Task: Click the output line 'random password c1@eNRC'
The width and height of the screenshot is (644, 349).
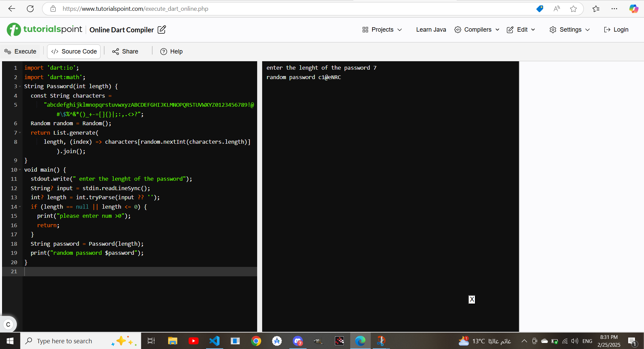Action: (x=304, y=77)
